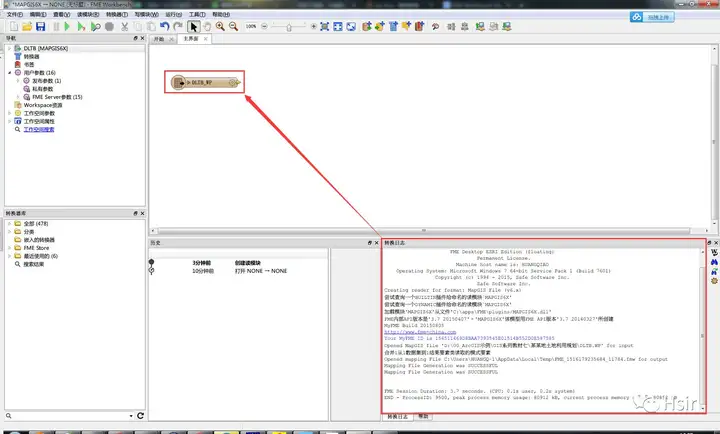The image size is (720, 434).
Task: Click the Add Annotation icon
Action: pos(406,27)
